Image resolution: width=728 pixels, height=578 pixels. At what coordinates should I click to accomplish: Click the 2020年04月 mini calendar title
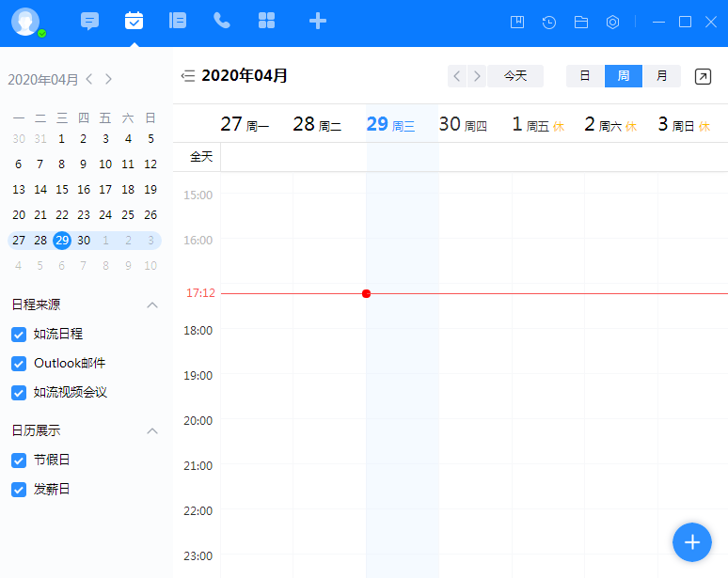coord(42,80)
